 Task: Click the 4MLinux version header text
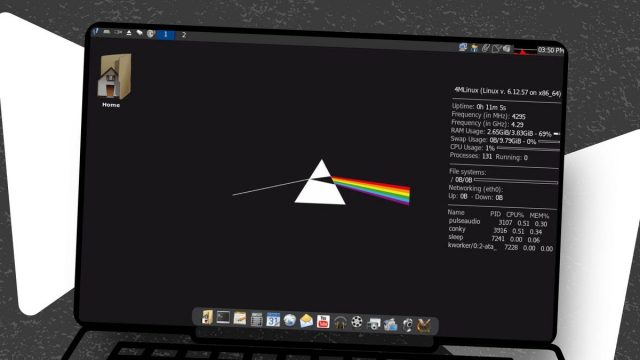coord(507,92)
